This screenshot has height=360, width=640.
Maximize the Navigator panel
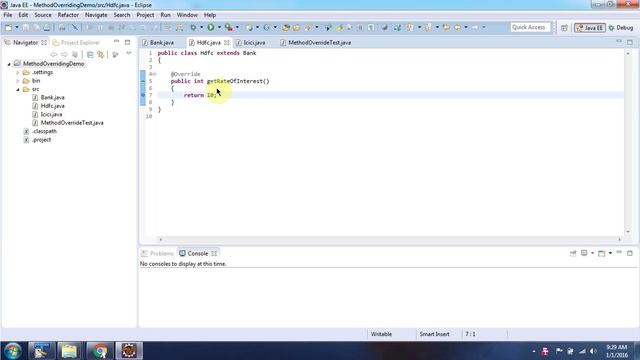(x=127, y=42)
